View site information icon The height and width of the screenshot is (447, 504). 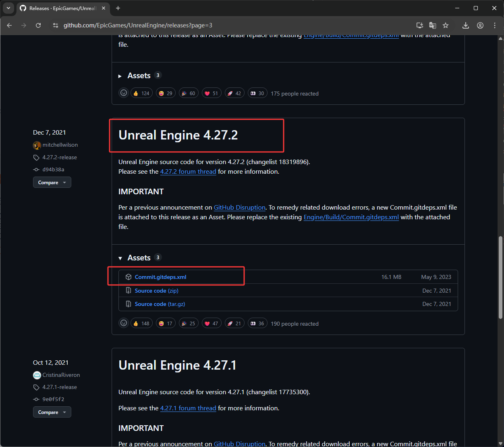[56, 25]
